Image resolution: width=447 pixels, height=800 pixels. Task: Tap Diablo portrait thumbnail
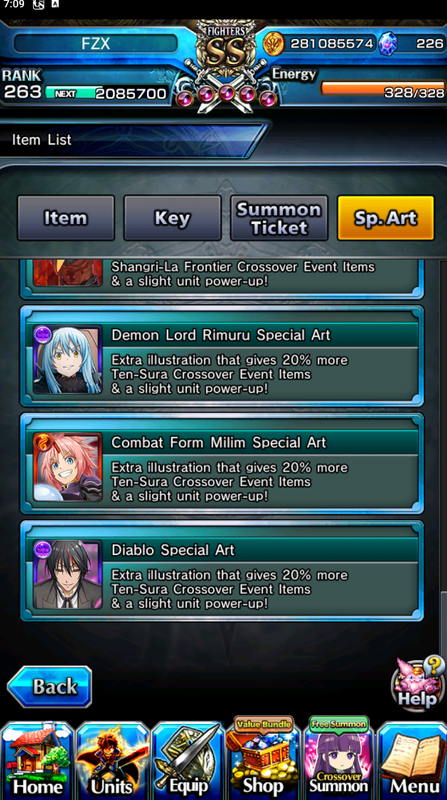[67, 574]
